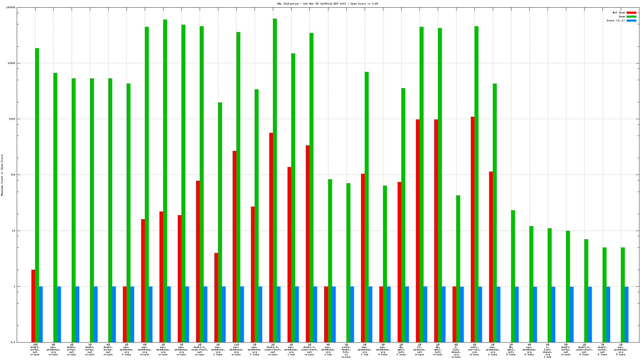Click the virbl.dnsbl.bit.nl origin label
Viewport: 644px width, 362px height.
click(346, 350)
